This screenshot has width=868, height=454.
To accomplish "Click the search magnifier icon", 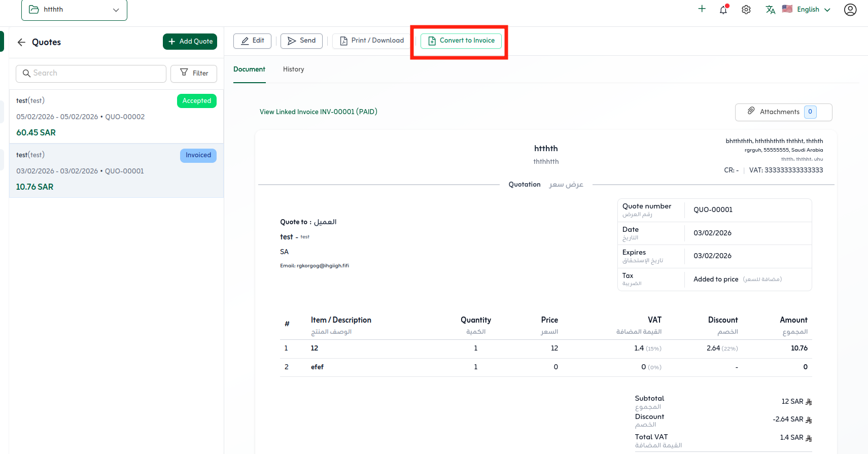I will [27, 74].
